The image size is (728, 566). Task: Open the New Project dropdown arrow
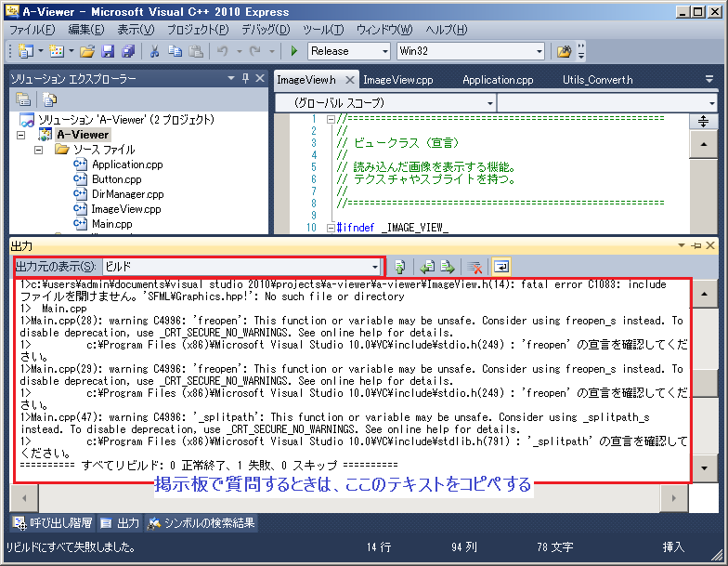click(41, 51)
